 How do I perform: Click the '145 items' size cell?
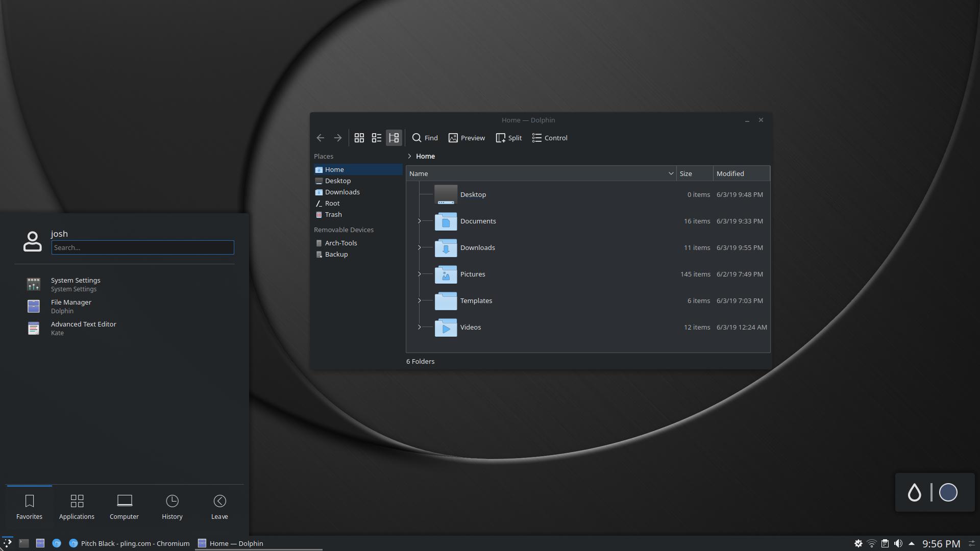click(x=695, y=274)
